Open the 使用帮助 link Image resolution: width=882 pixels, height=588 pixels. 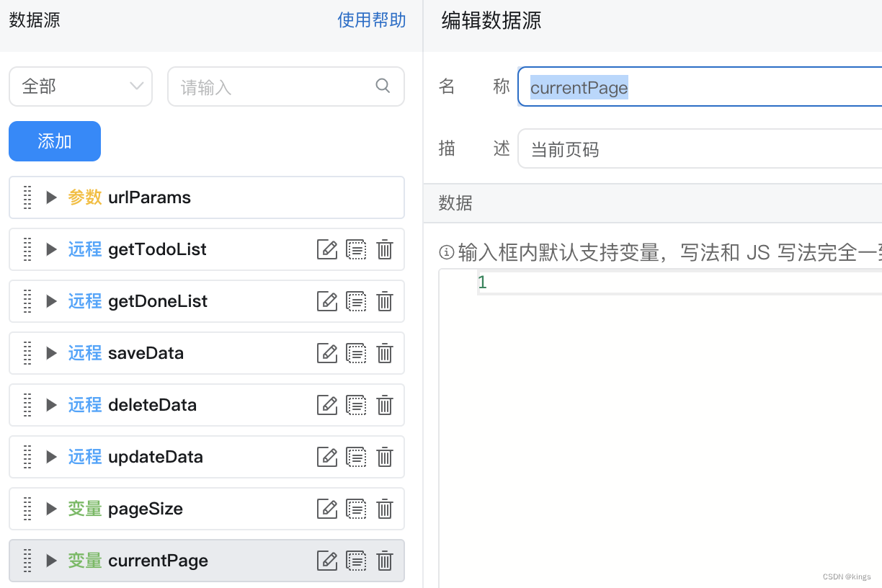(x=371, y=20)
